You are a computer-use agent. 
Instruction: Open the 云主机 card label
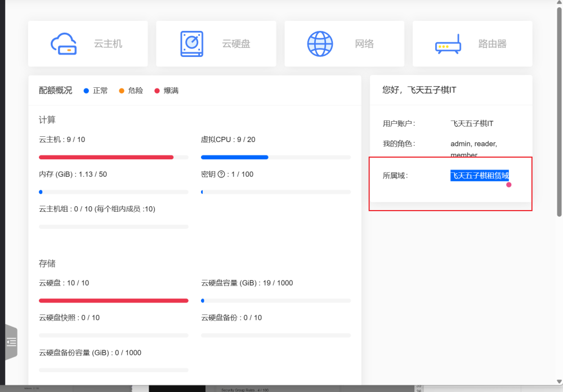click(x=108, y=44)
